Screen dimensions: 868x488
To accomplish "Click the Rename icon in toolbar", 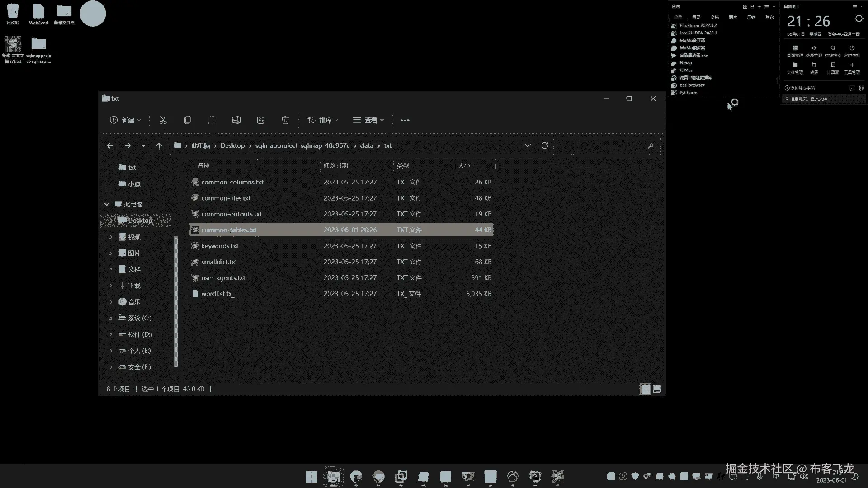I will pos(236,120).
